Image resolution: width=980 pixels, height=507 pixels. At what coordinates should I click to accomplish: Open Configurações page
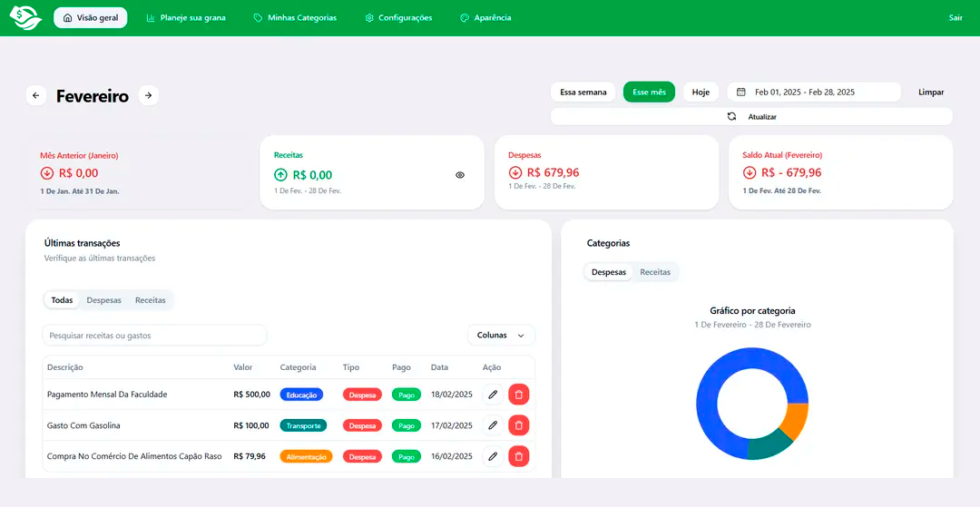tap(398, 17)
